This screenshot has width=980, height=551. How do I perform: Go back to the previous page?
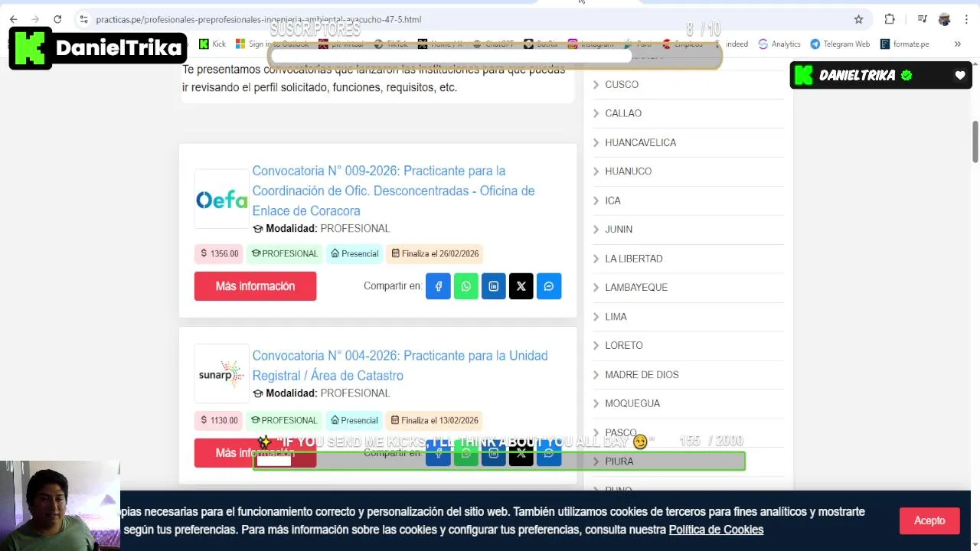click(13, 19)
